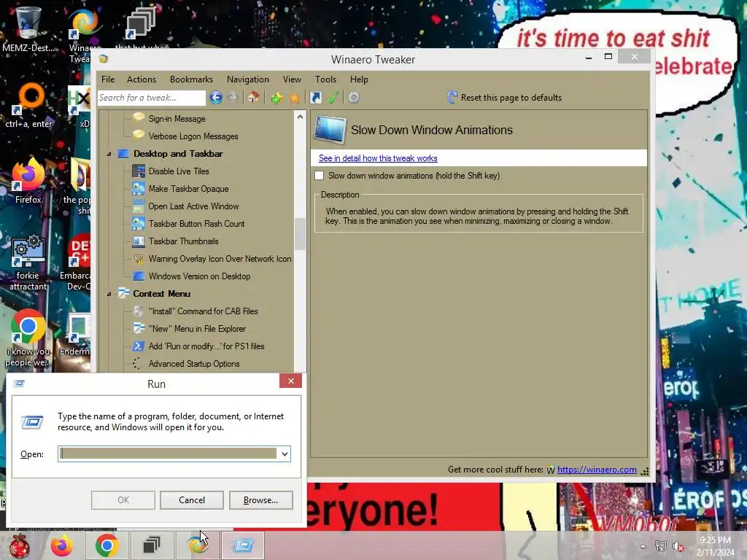Screen dimensions: 747x560
Task: Click the network tray icon
Action: click(661, 546)
